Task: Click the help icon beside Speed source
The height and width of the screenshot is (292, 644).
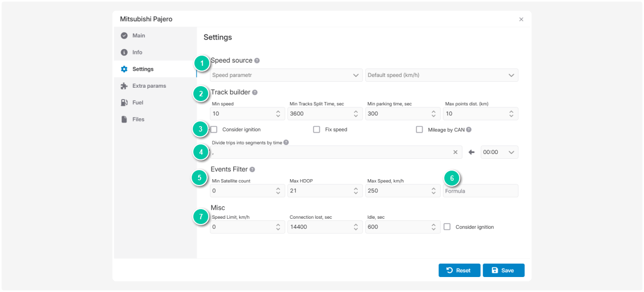Action: click(257, 61)
